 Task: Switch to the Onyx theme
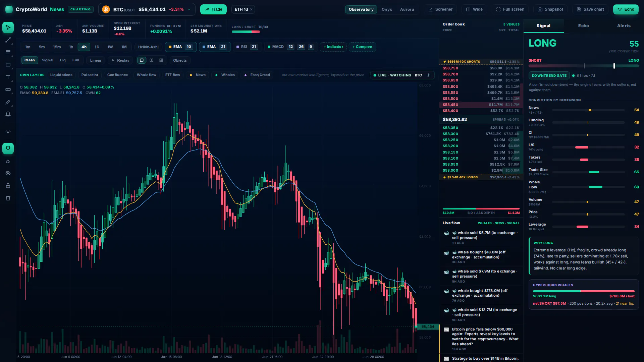tap(387, 9)
